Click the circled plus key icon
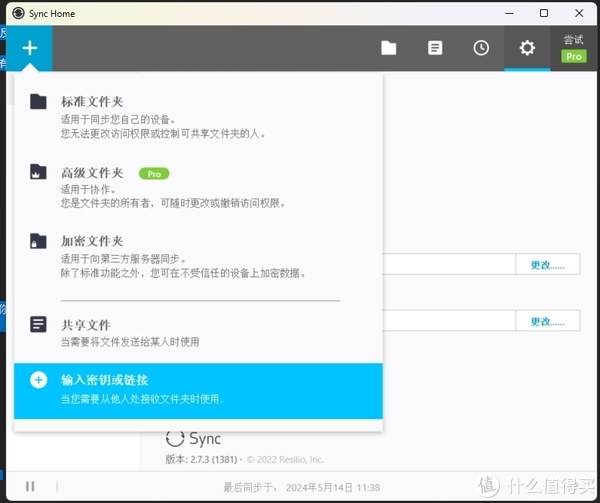 (39, 380)
